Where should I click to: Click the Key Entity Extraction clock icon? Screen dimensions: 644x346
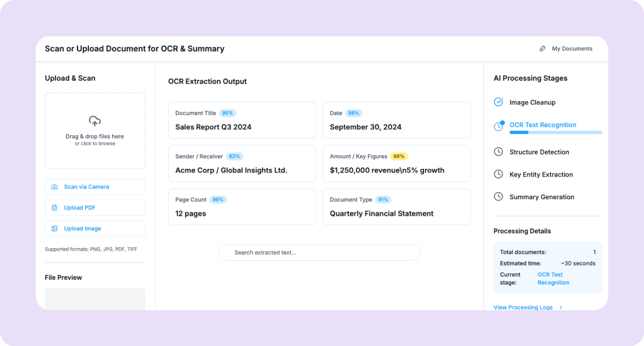point(499,174)
